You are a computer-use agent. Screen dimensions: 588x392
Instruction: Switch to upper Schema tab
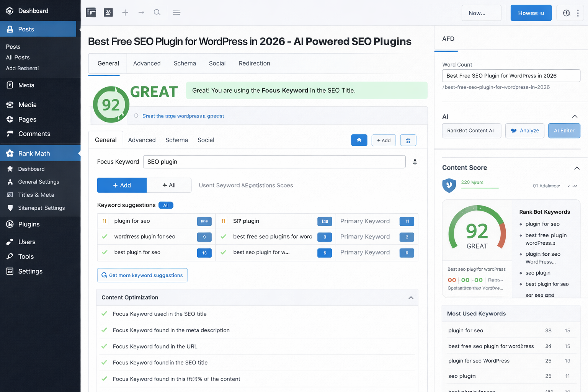pyautogui.click(x=185, y=64)
